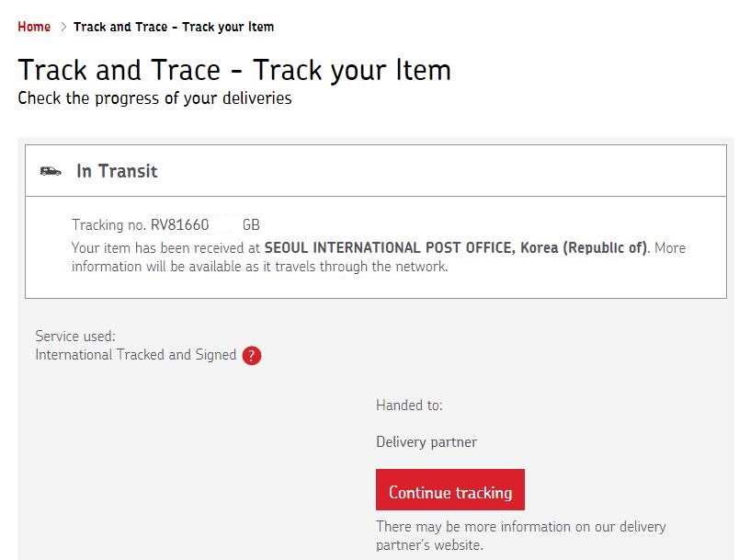Click the Check the progress subtitle
The image size is (739, 560).
154,98
